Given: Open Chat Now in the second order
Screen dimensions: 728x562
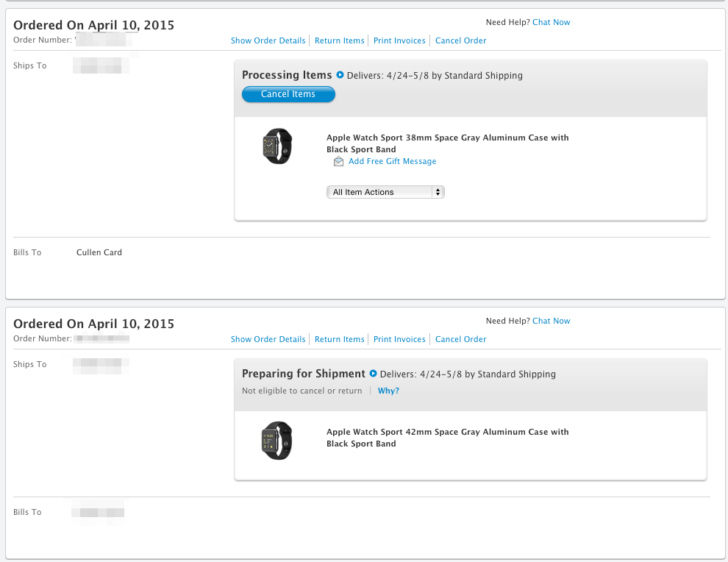Looking at the screenshot, I should click(x=551, y=321).
